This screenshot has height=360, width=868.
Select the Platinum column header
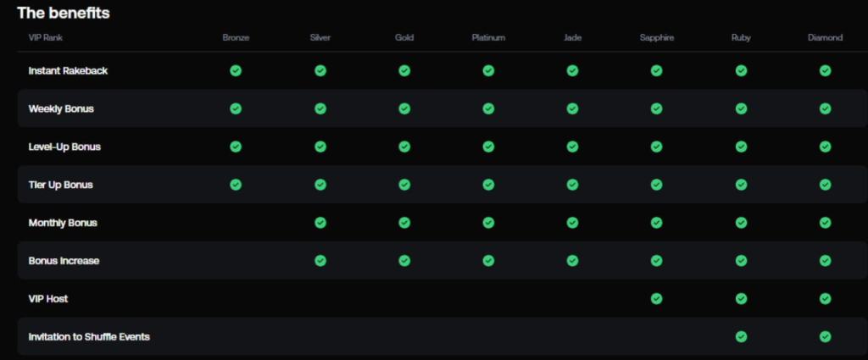[x=488, y=37]
